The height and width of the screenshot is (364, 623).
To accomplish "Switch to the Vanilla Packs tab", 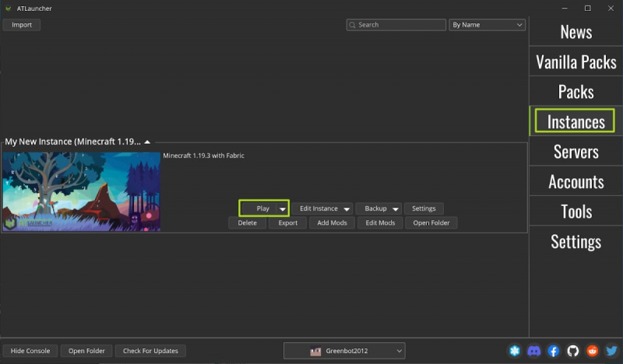I will (575, 61).
